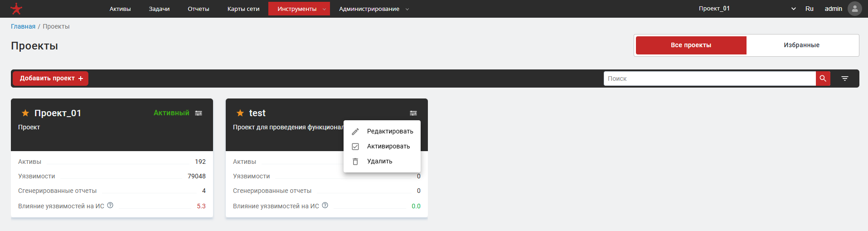Click Проект description under Проект_01
Viewport: 868px width, 231px height.
pyautogui.click(x=29, y=127)
